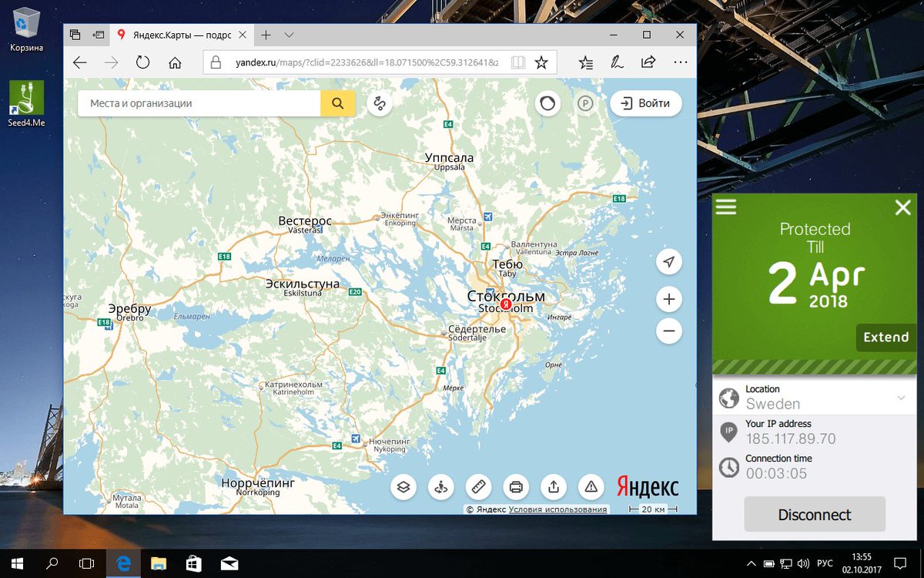
Task: Open a new Edge tab
Action: click(x=266, y=35)
